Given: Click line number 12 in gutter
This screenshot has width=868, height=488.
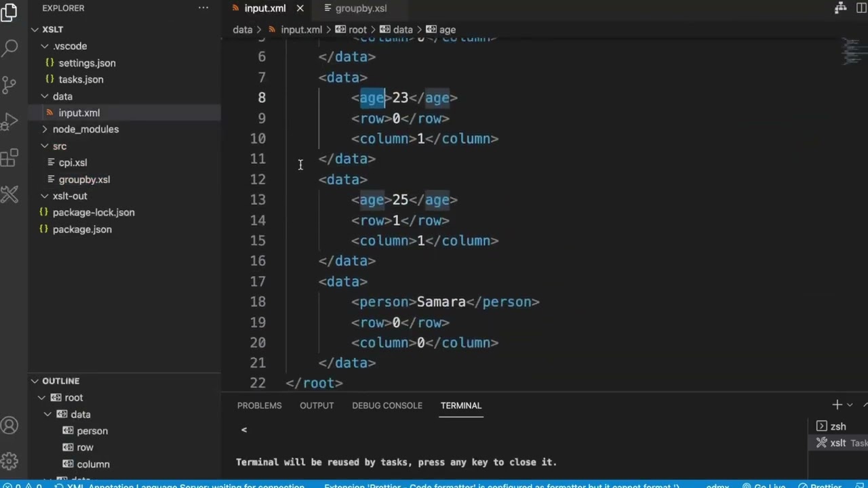Looking at the screenshot, I should pos(258,180).
